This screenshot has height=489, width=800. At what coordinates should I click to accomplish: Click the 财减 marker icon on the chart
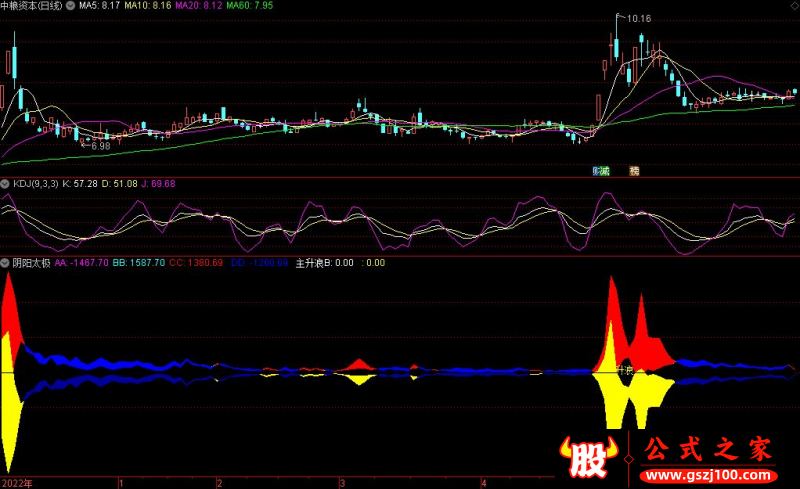point(600,171)
